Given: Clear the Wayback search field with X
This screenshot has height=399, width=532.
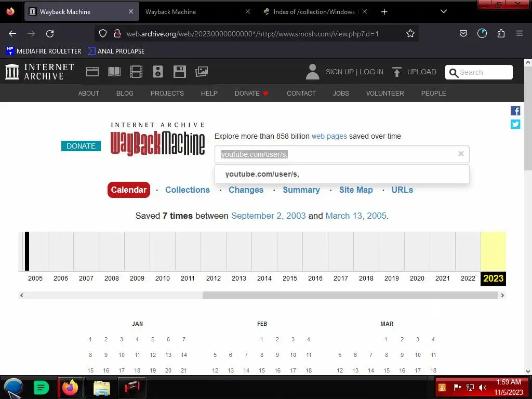Looking at the screenshot, I should tap(461, 154).
